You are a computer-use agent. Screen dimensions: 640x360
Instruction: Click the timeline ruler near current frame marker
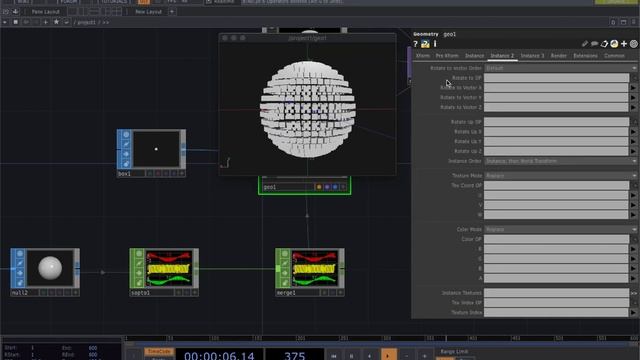tap(446, 338)
